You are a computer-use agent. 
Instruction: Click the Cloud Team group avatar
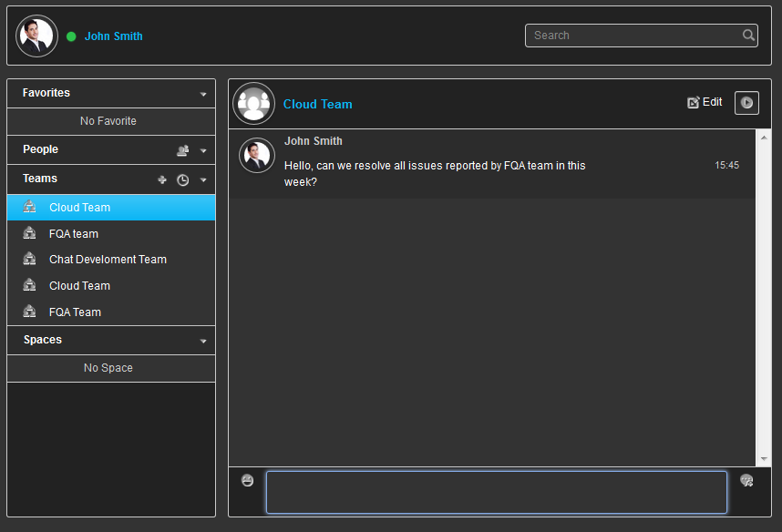tap(254, 103)
